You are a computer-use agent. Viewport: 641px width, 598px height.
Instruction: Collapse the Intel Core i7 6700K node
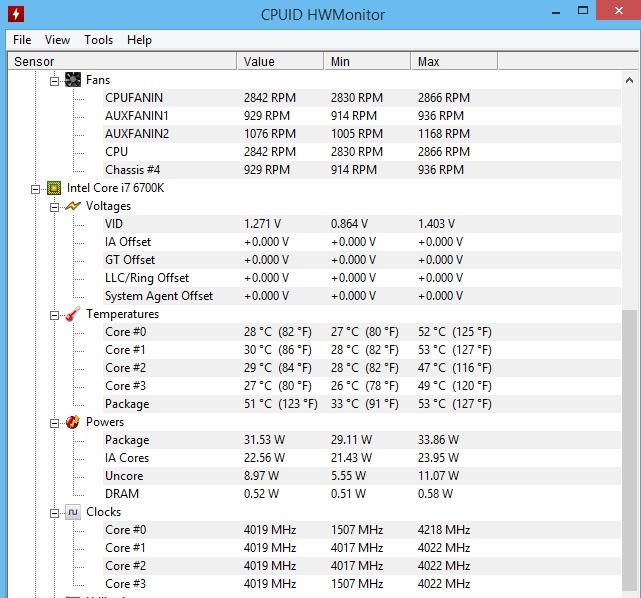point(36,190)
